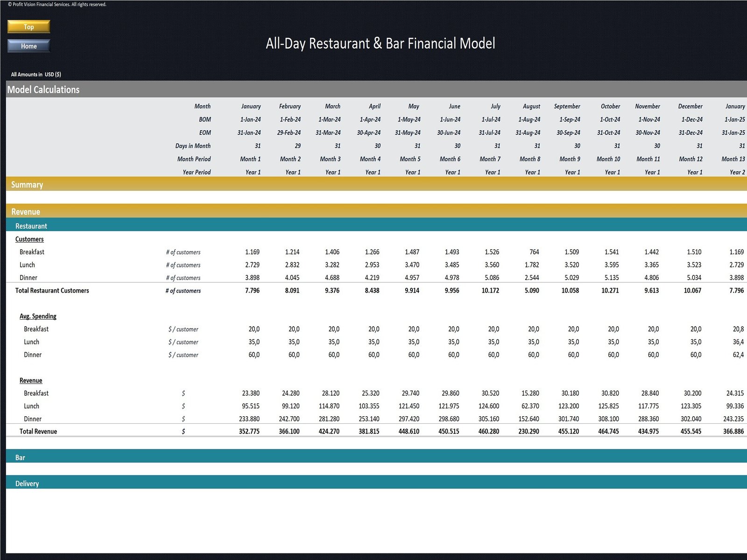Select the January breakfast customers cell showing 1.169

click(x=251, y=252)
